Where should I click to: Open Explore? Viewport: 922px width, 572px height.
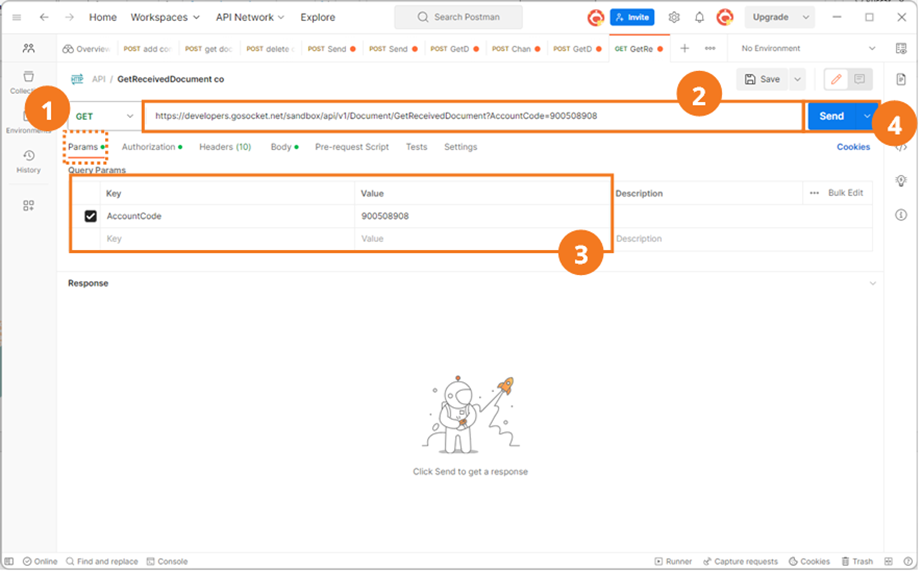coord(318,17)
